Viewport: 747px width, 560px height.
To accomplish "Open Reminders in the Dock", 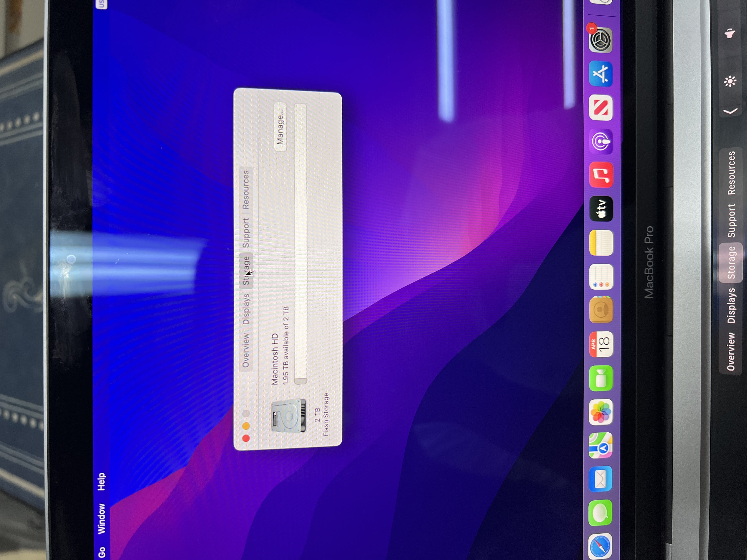I will click(x=601, y=277).
